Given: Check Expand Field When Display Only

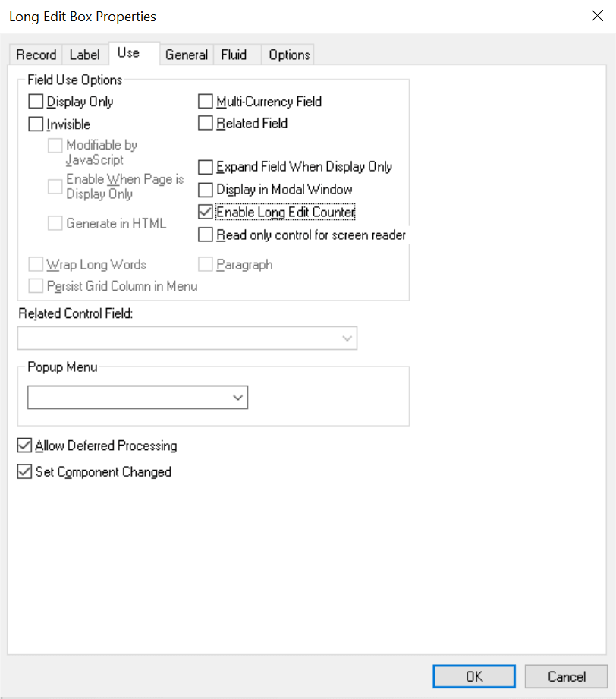Looking at the screenshot, I should click(x=204, y=167).
